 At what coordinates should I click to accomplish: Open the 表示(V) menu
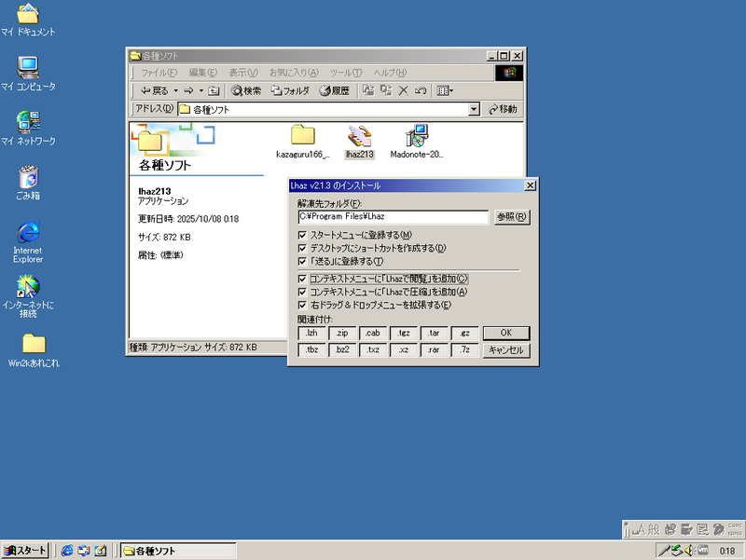point(243,73)
